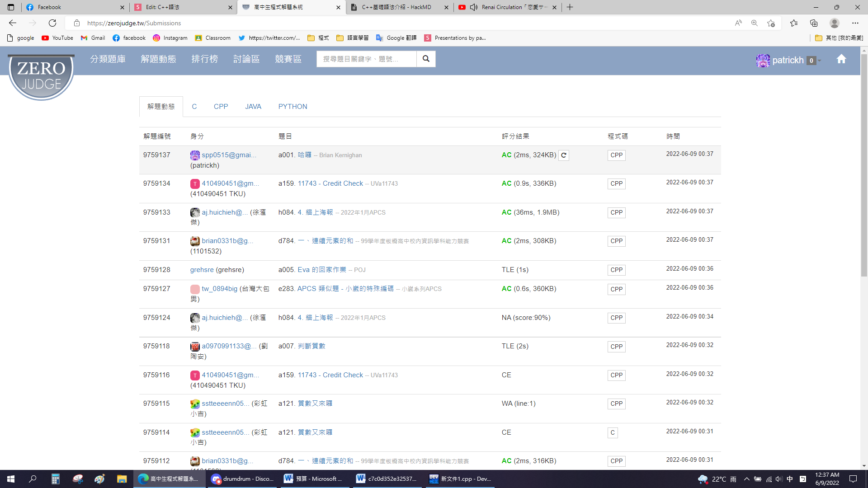Switch to the CPP submissions tab
868x488 pixels.
tap(221, 107)
